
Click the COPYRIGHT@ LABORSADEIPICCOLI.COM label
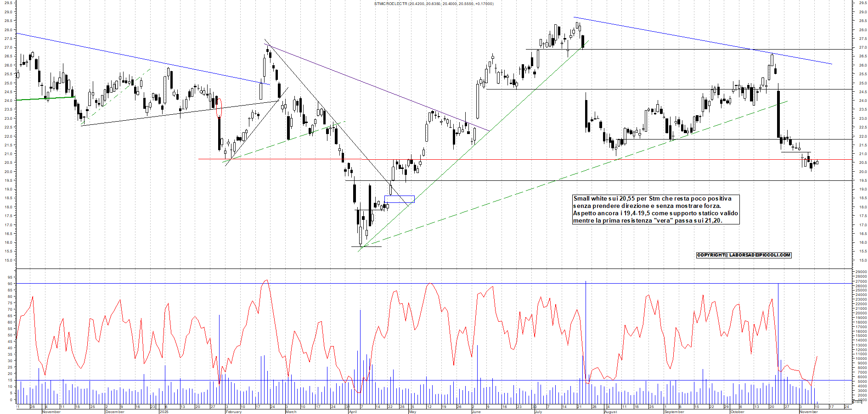click(x=743, y=256)
